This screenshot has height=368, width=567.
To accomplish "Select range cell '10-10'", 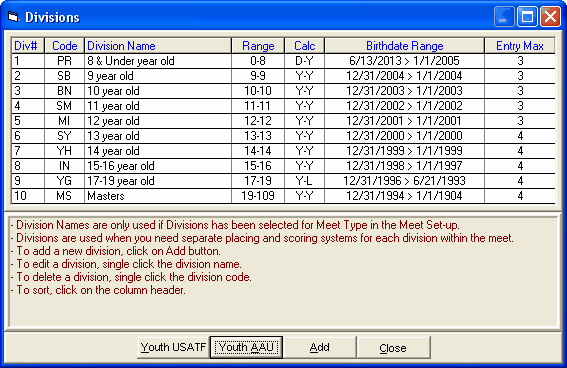I will click(x=258, y=91).
